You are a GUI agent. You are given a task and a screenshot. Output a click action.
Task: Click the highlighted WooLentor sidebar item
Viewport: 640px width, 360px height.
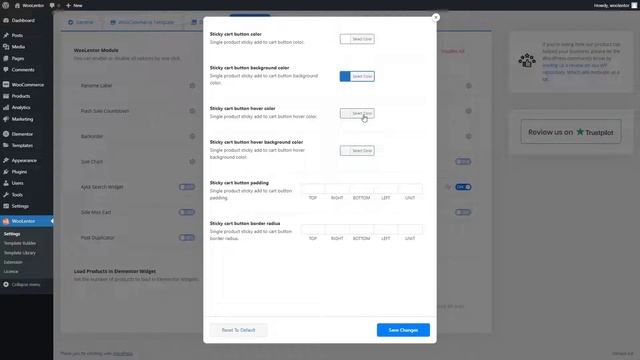coord(27,221)
